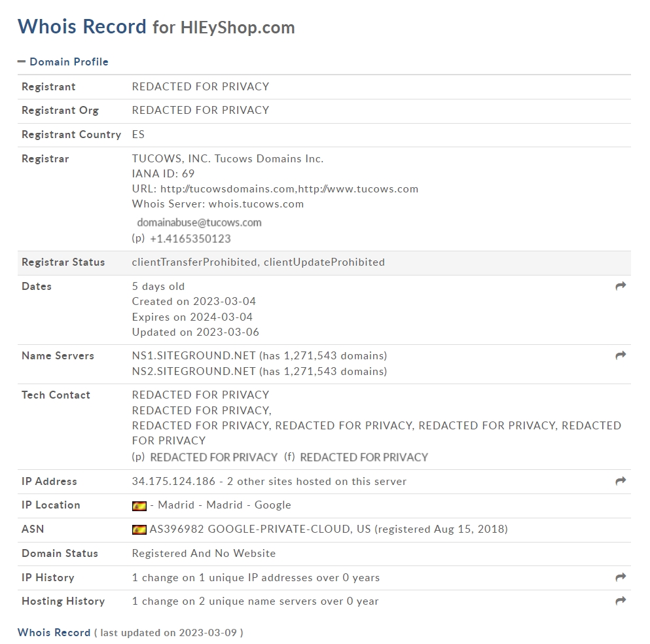Open share arrow in Dates row
Screen dimensions: 650x644
(621, 286)
